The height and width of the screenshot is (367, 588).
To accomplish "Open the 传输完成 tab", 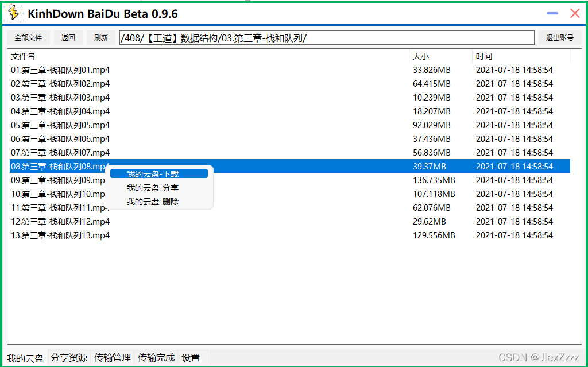I will click(156, 358).
